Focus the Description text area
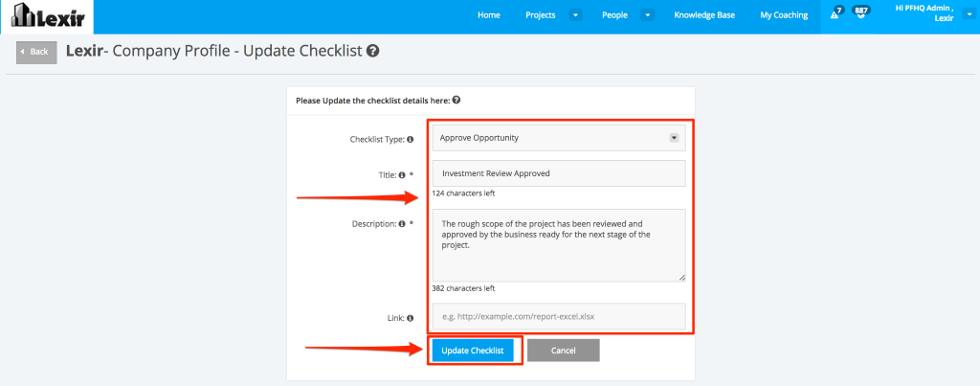The image size is (980, 386). tap(559, 245)
